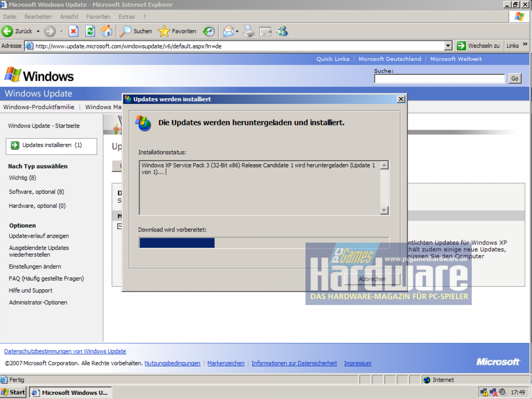
Task: Open the Nutzungsbedingungen link
Action: tap(172, 363)
